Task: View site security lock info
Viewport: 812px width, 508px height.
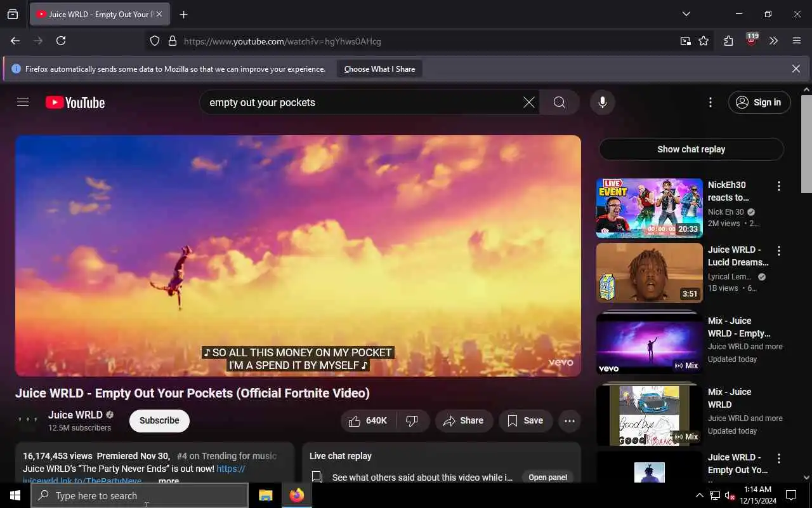Action: 172,41
